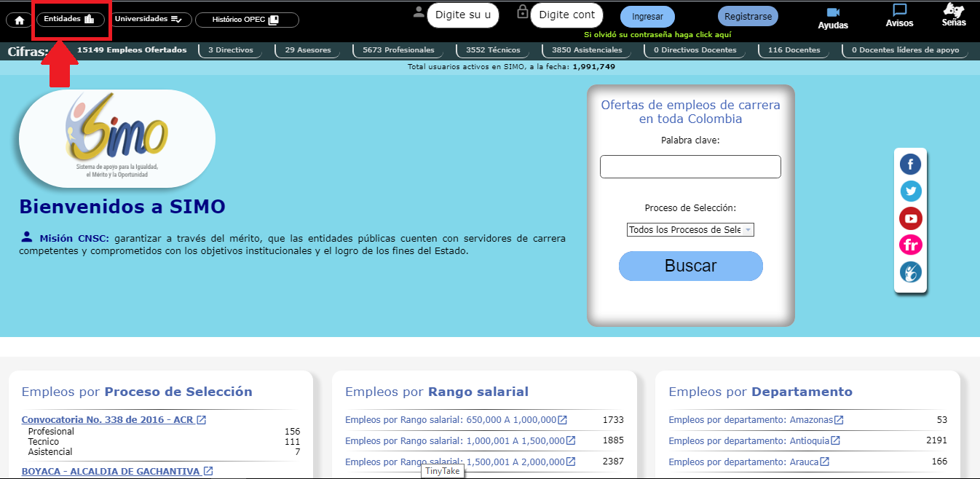Click the Señas sign language icon

[x=953, y=10]
